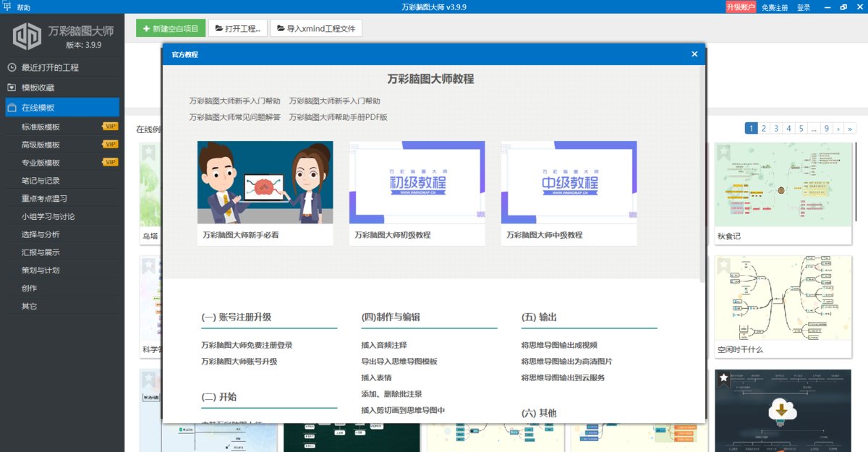
Task: Click the VIP badge next to 专业版模板
Action: [x=110, y=162]
